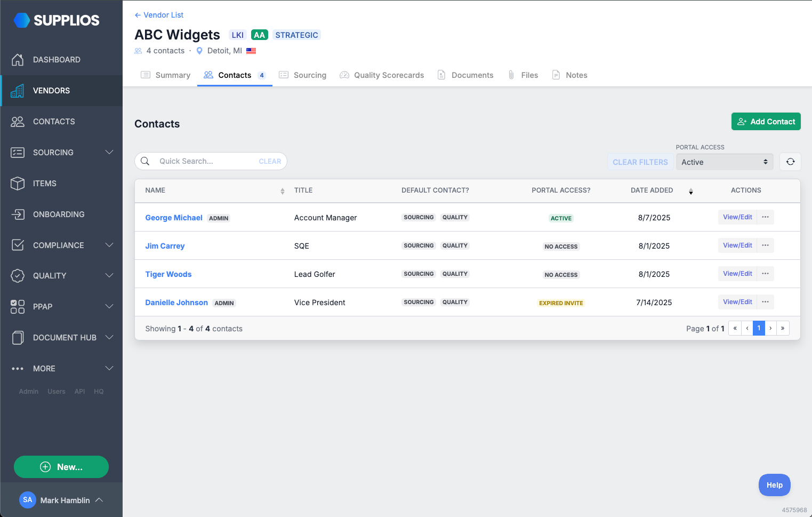812x517 pixels.
Task: Open the Dashboard home icon in sidebar
Action: (18, 60)
